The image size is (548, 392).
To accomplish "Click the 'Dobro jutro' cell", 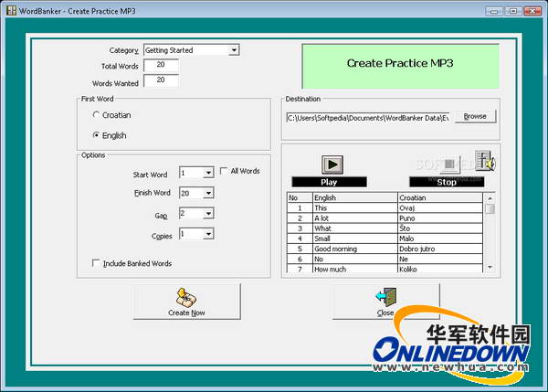I will 440,249.
